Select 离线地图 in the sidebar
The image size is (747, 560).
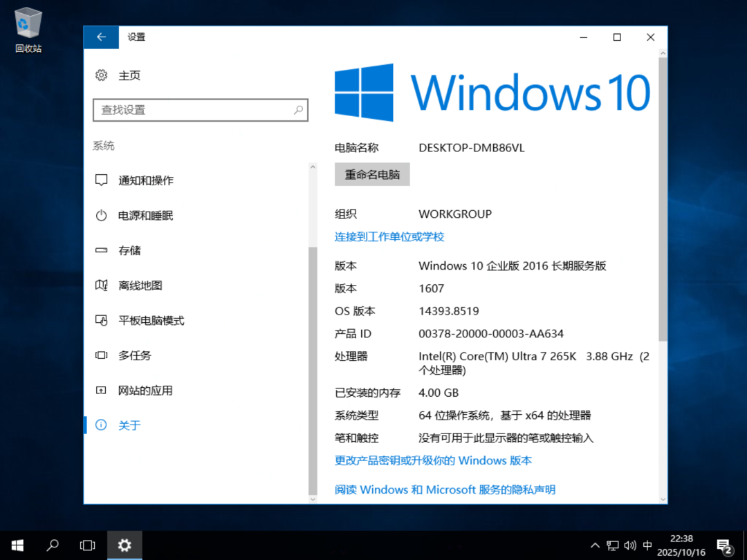[196, 286]
